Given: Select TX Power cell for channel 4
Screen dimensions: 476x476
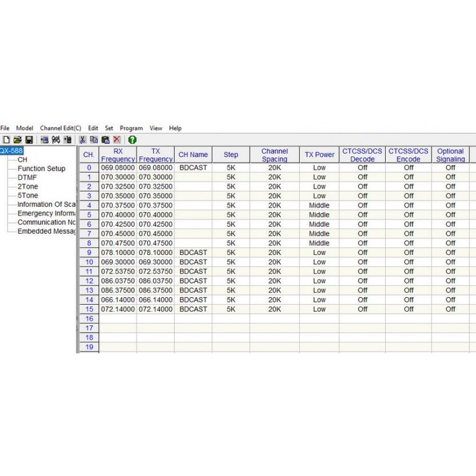Looking at the screenshot, I should tap(319, 205).
